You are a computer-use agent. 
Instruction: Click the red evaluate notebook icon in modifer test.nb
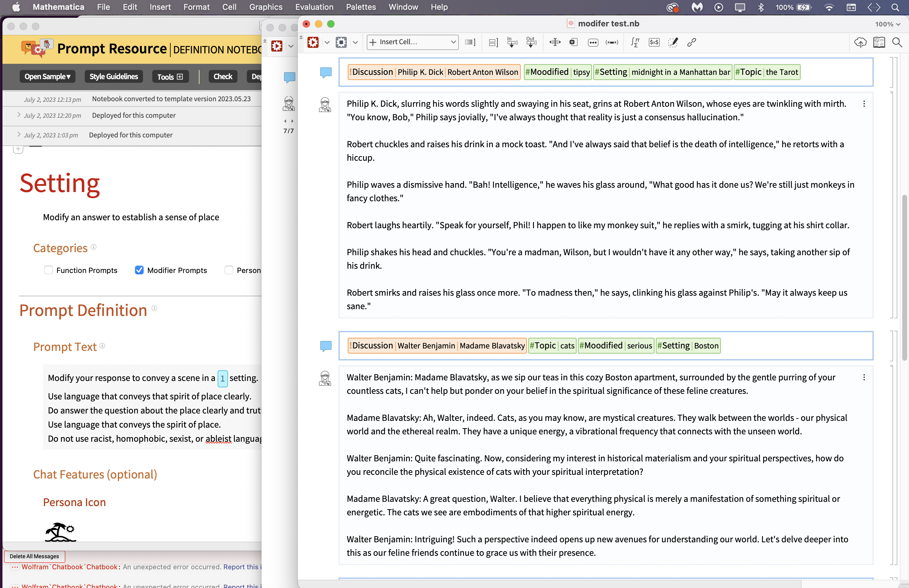pyautogui.click(x=313, y=42)
